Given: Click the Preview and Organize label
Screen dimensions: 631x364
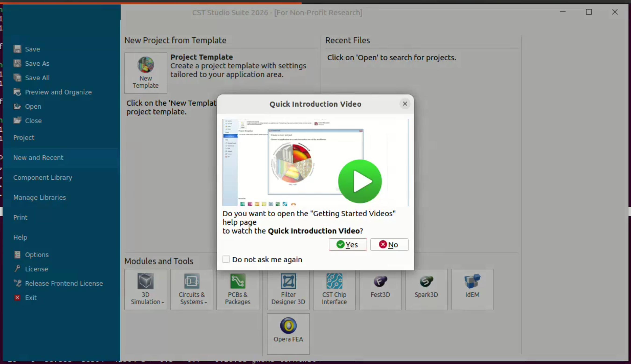Looking at the screenshot, I should tap(58, 92).
